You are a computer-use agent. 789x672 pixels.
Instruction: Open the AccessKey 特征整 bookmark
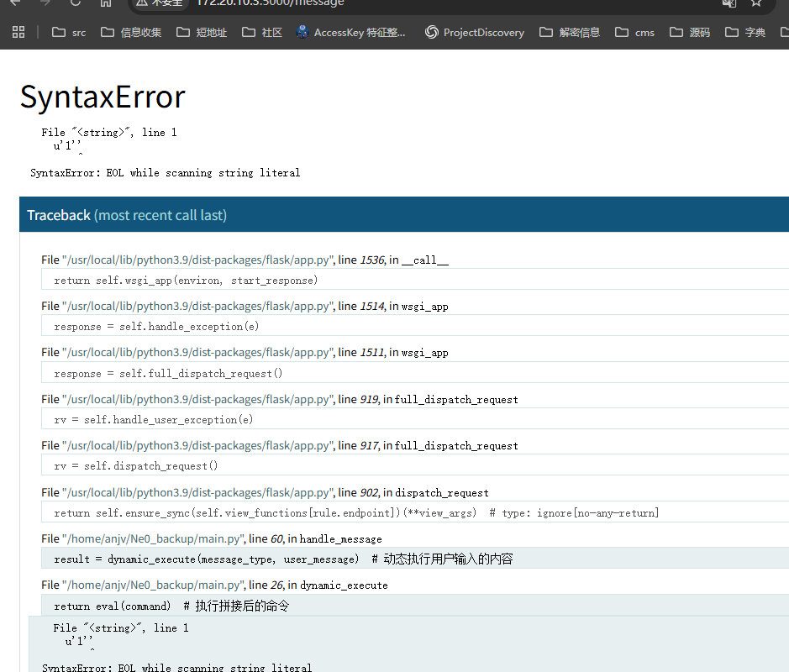(x=350, y=32)
